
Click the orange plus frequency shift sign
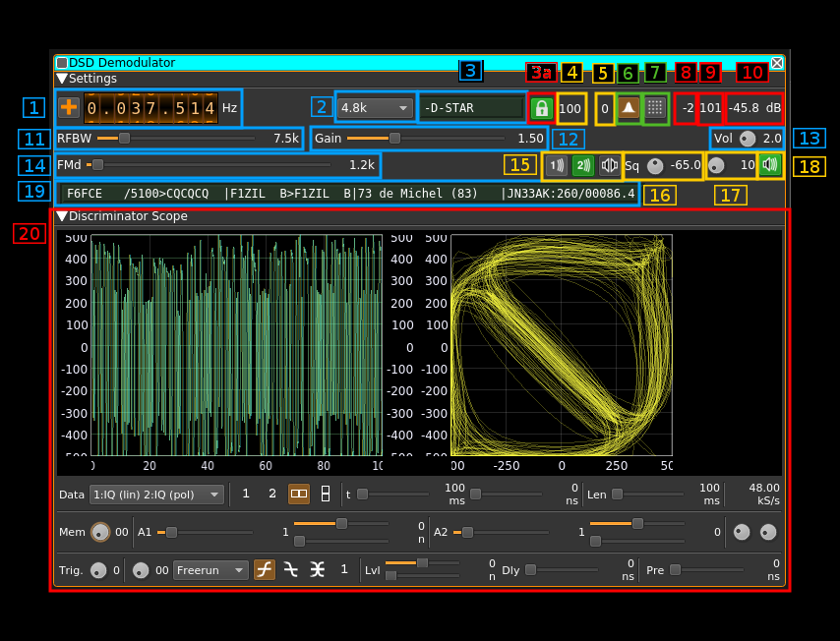point(69,107)
